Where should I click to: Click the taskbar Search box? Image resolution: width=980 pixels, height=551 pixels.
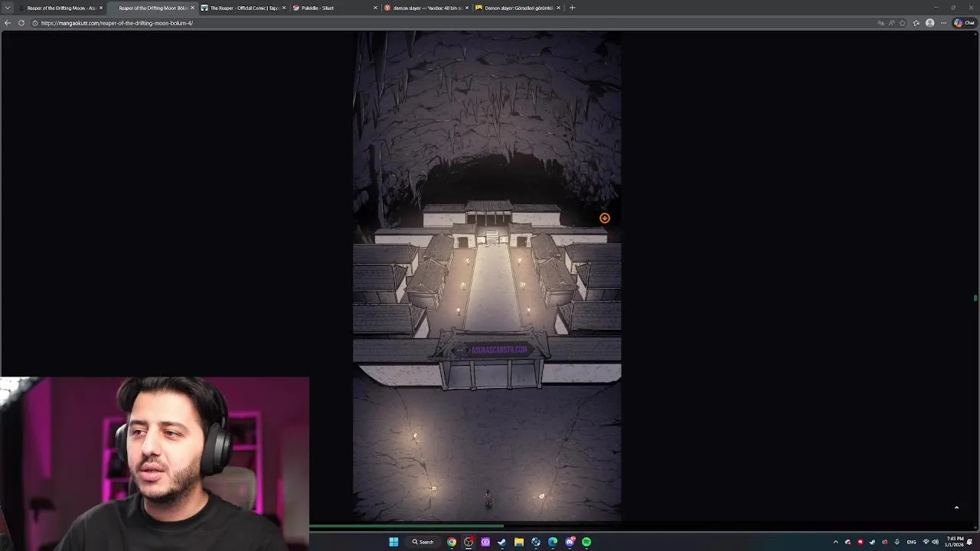423,542
